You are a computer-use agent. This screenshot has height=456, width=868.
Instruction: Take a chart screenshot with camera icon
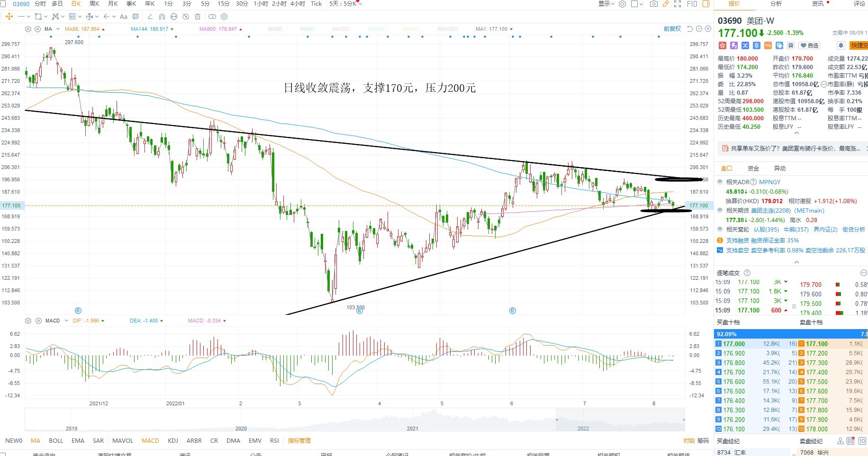654,4
